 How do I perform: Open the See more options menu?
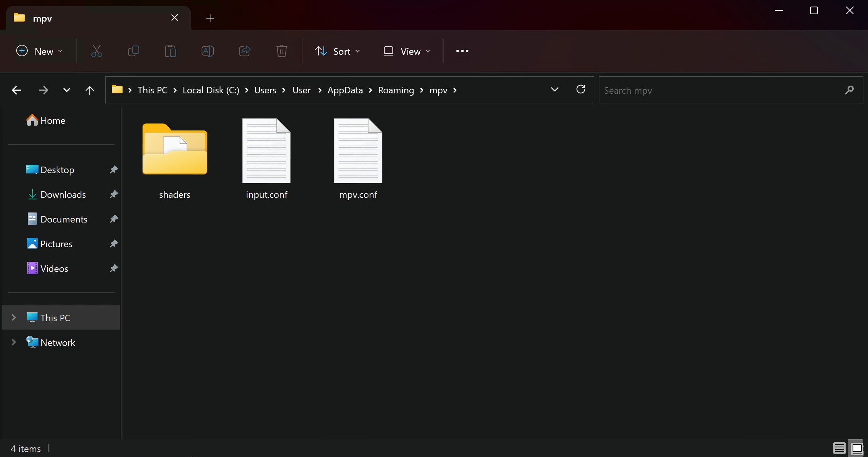click(462, 51)
